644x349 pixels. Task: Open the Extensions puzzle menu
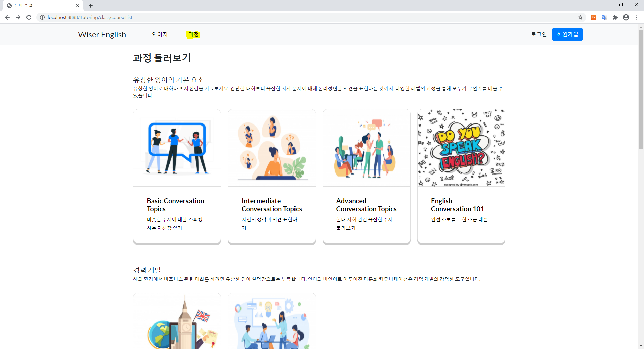click(x=615, y=17)
